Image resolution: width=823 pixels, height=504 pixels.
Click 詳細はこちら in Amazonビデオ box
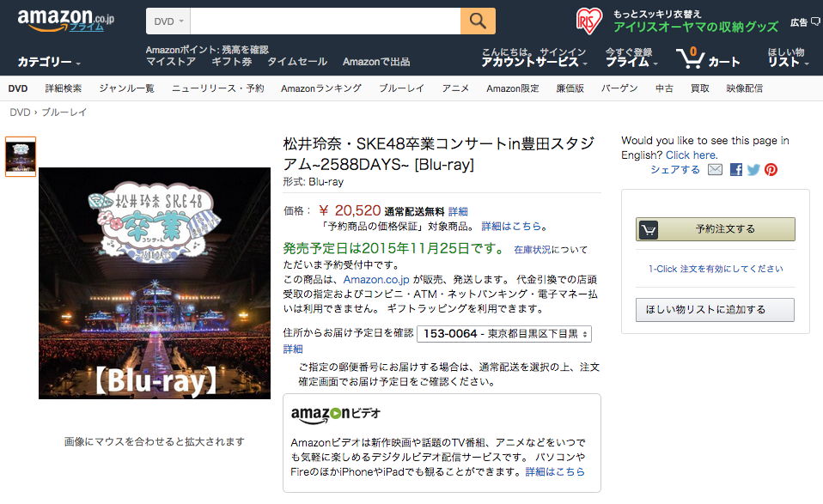pyautogui.click(x=555, y=471)
